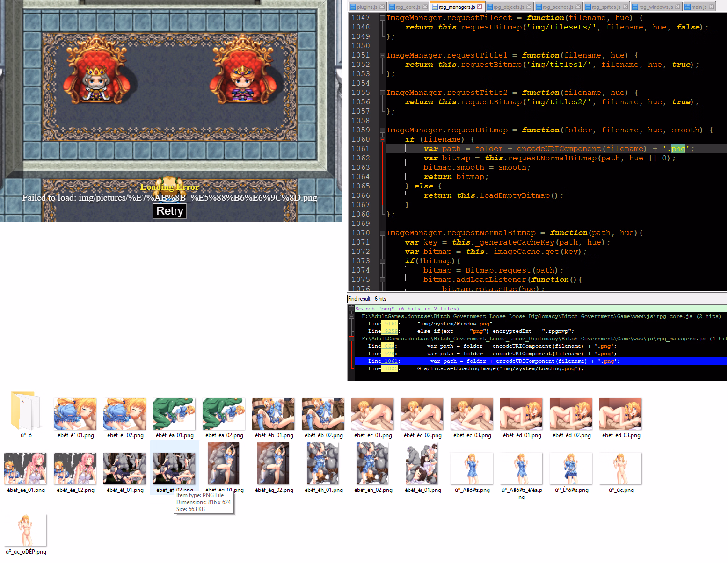Collapse the if(!bitmap) fold at line 1073

[x=382, y=261]
